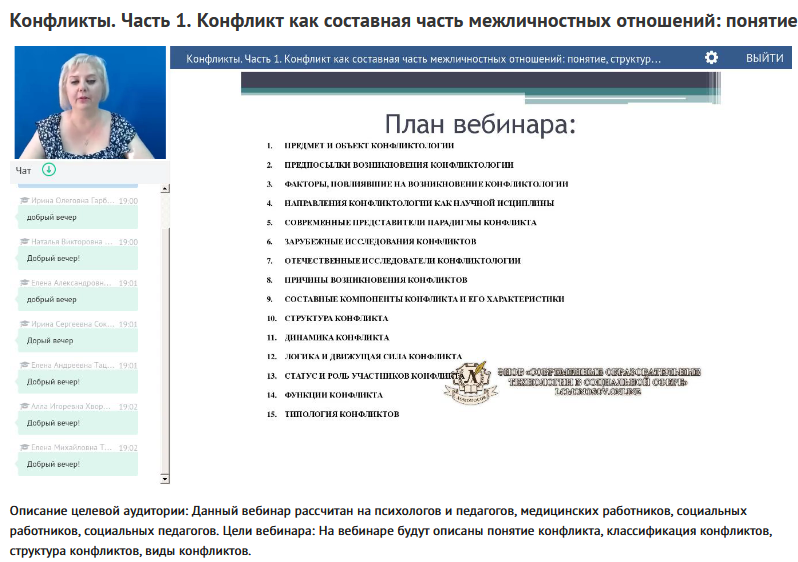Click the avatar icon beside Алла Игоревна
The image size is (798, 562).
click(x=22, y=407)
